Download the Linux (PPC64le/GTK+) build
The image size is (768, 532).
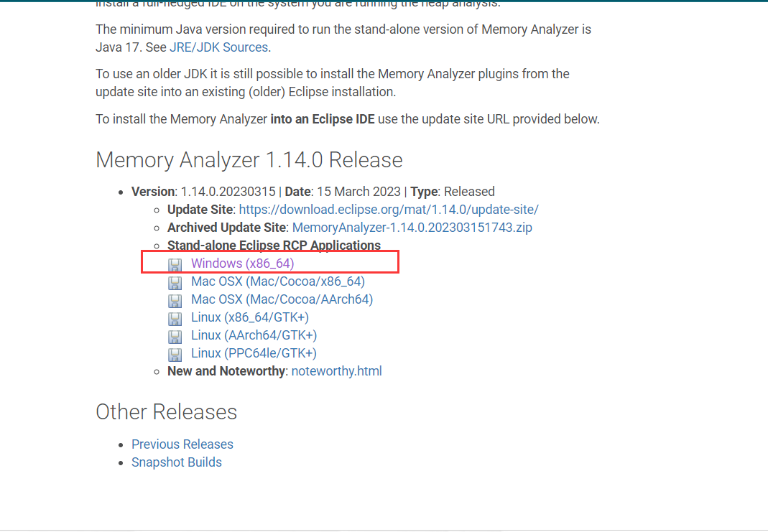[x=254, y=353]
